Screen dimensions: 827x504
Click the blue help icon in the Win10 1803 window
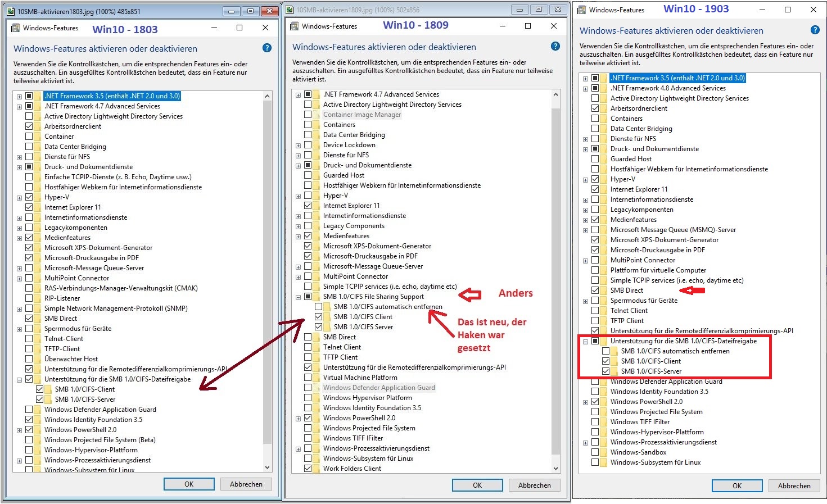pyautogui.click(x=267, y=48)
